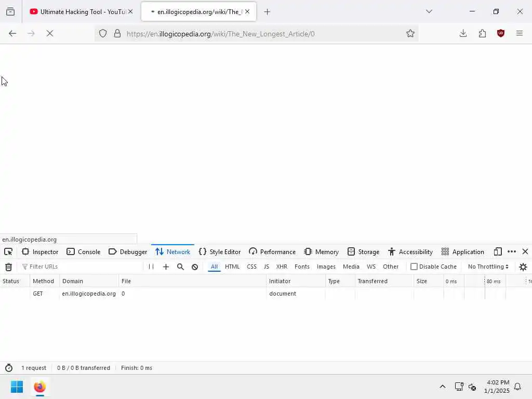Screen dimensions: 532x399
Task: Toggle Responsive Design Mode
Action: click(498, 252)
